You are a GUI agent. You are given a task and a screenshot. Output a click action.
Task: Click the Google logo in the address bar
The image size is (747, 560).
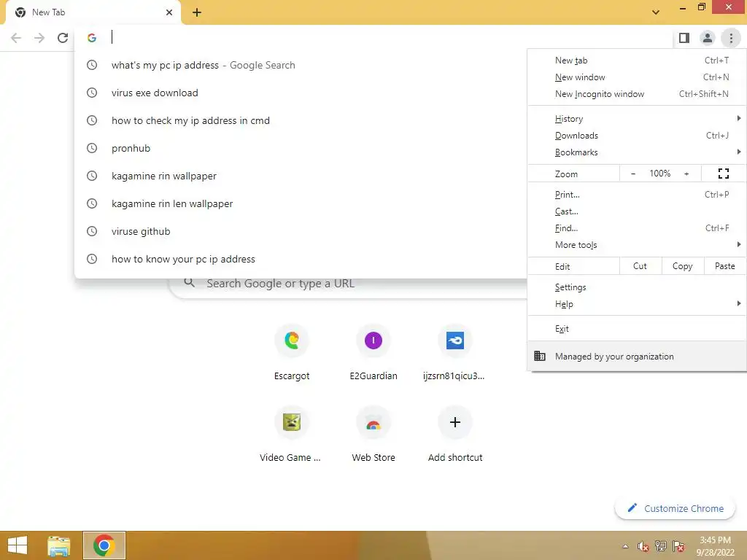coord(92,38)
